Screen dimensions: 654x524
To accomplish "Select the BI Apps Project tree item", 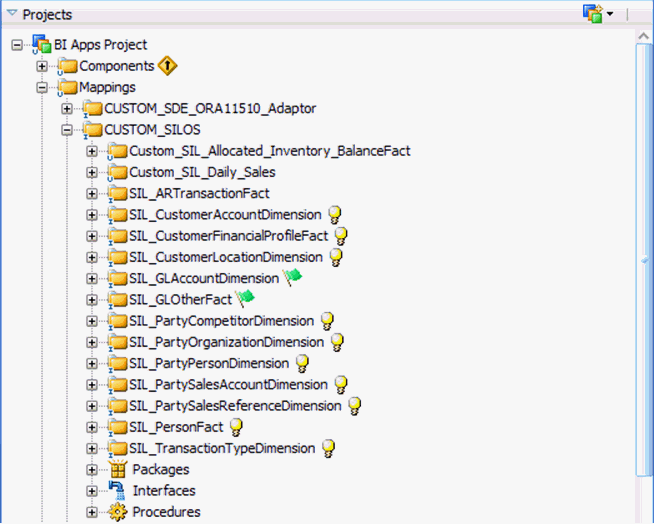I will [101, 45].
